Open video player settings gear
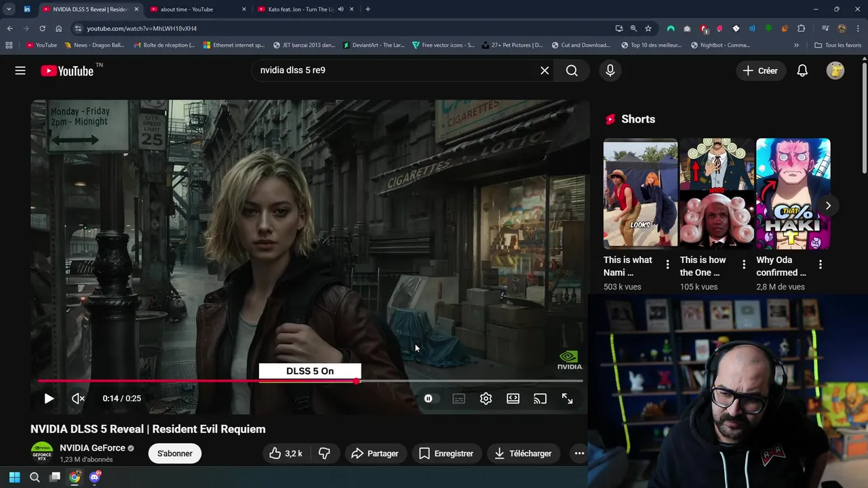The height and width of the screenshot is (488, 868). (486, 399)
